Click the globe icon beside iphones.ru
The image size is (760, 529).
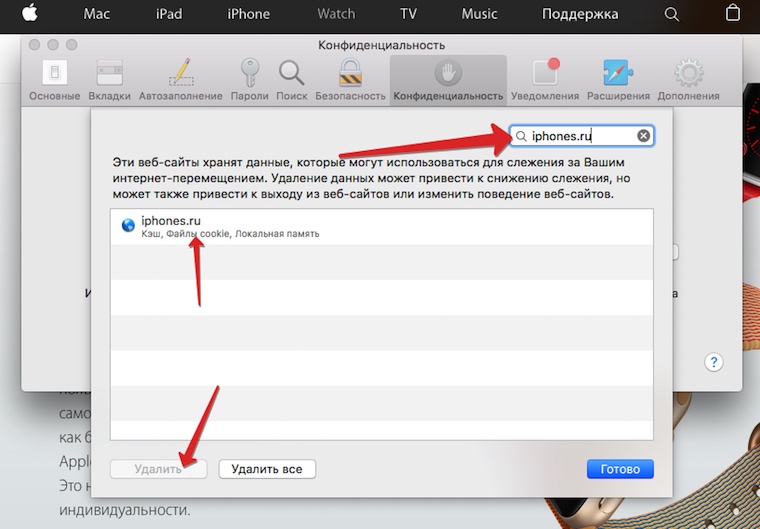tap(128, 225)
